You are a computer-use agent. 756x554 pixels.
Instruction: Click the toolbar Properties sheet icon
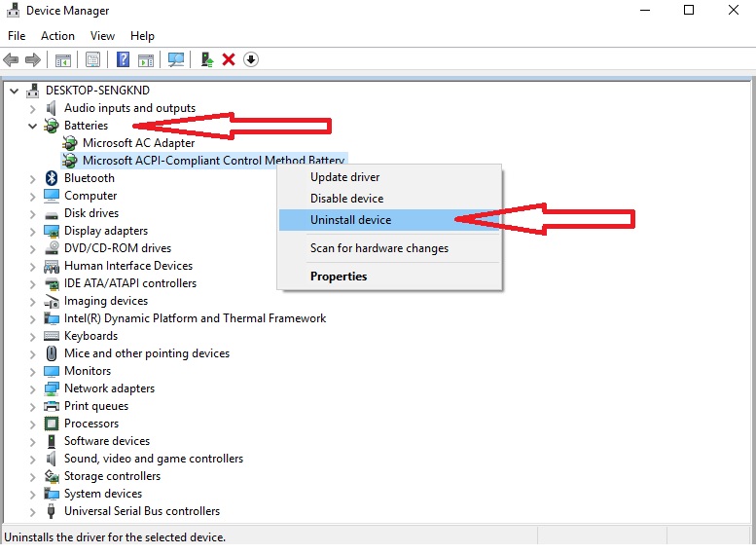[x=93, y=59]
